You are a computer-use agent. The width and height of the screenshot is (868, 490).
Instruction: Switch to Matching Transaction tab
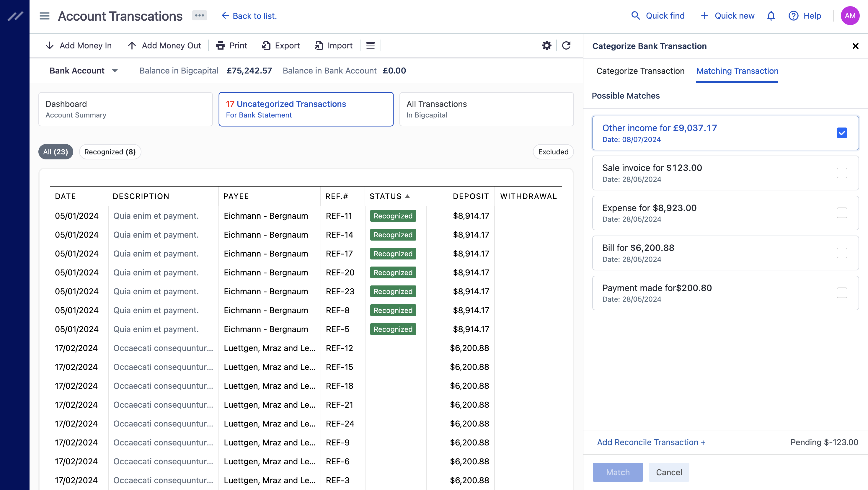pyautogui.click(x=737, y=71)
